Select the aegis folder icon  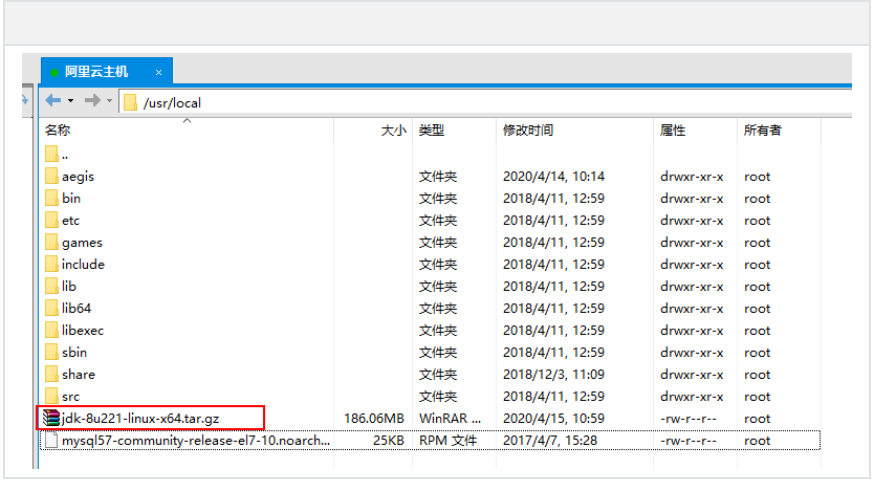[52, 176]
